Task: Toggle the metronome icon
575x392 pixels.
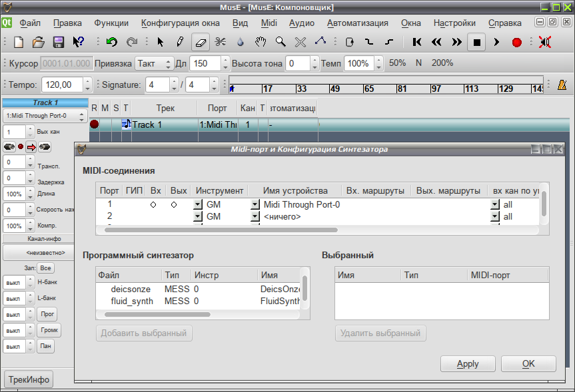Action: point(562,85)
